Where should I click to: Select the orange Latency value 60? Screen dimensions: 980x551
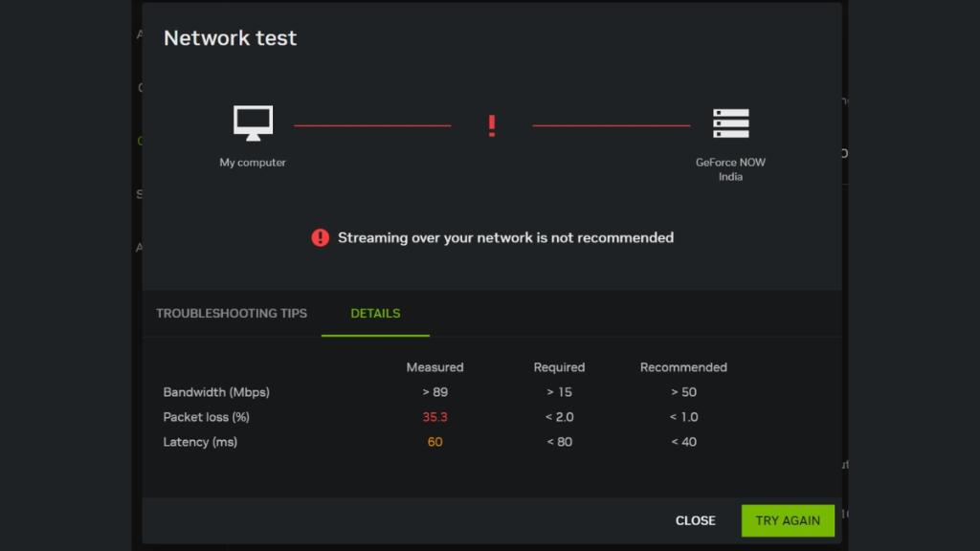[435, 442]
